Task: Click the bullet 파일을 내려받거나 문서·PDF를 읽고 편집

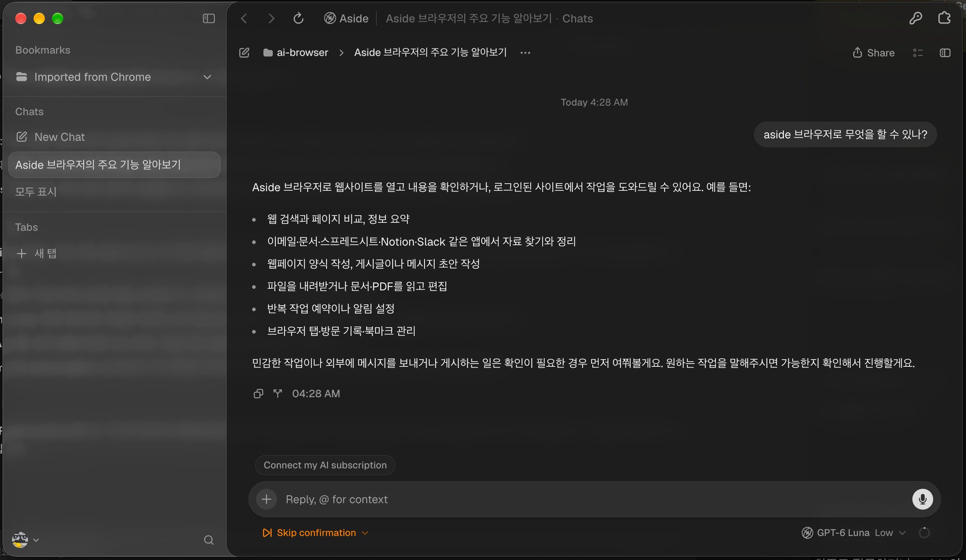Action: point(357,286)
